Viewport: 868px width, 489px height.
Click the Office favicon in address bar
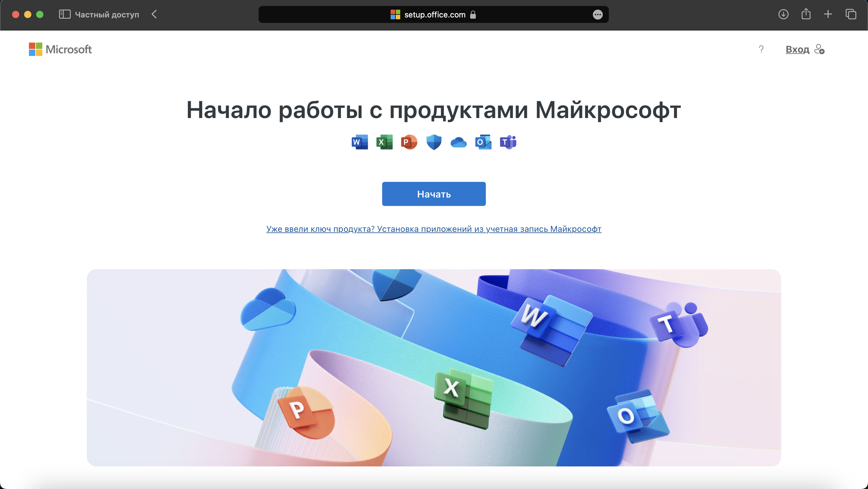click(x=395, y=14)
